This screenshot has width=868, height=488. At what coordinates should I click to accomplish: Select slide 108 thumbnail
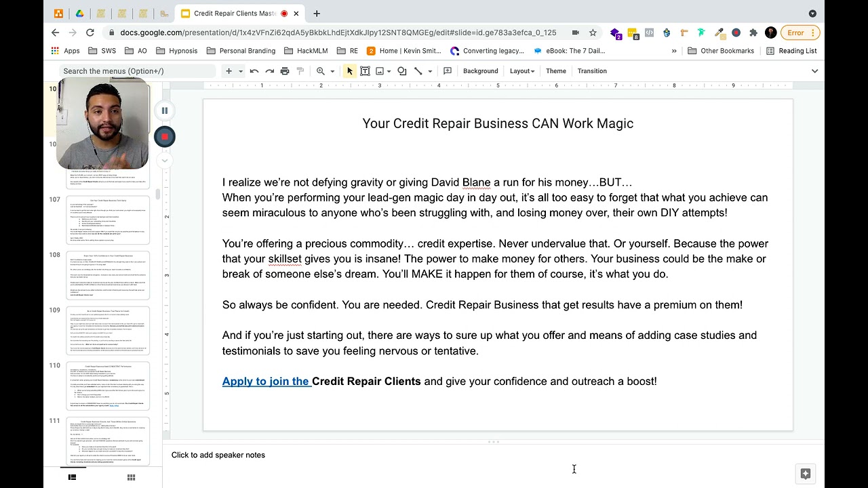108,275
